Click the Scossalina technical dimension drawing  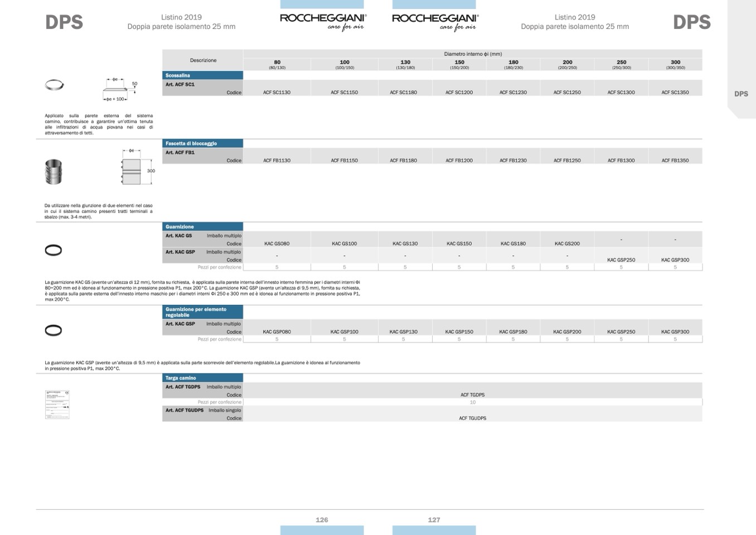pyautogui.click(x=119, y=90)
